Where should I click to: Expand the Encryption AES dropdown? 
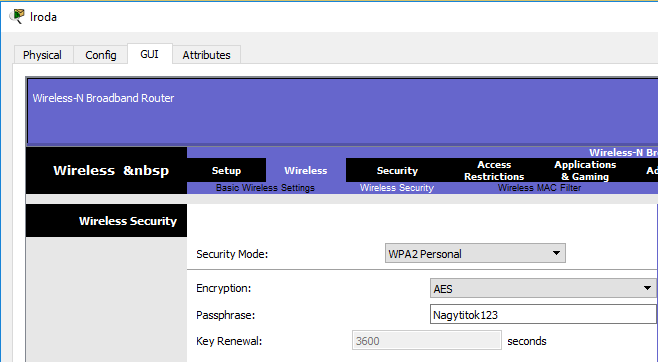tap(543, 289)
